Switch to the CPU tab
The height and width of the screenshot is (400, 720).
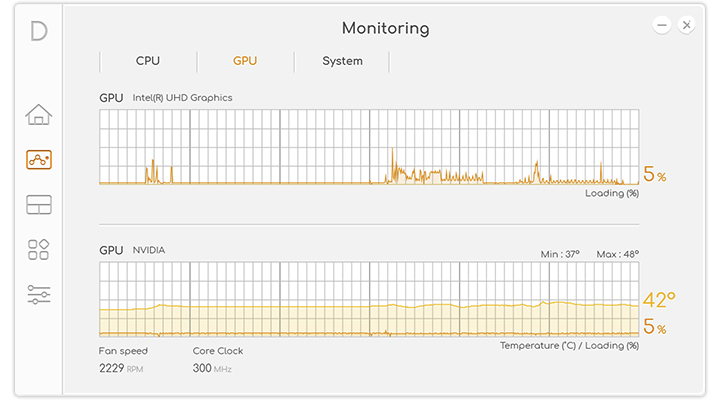coord(148,61)
